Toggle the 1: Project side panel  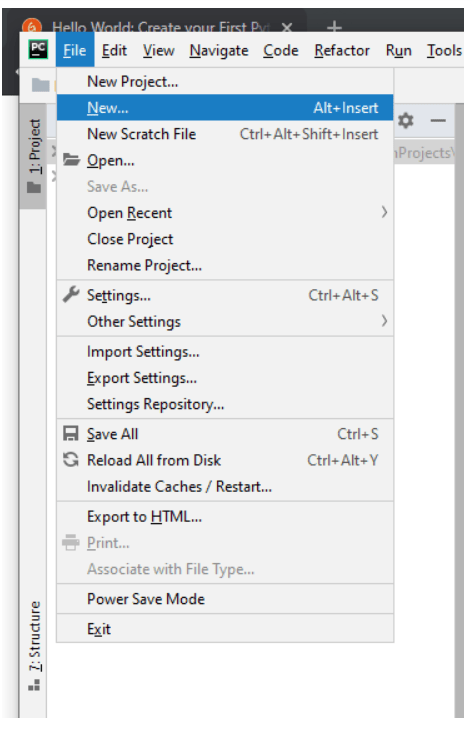click(x=34, y=156)
